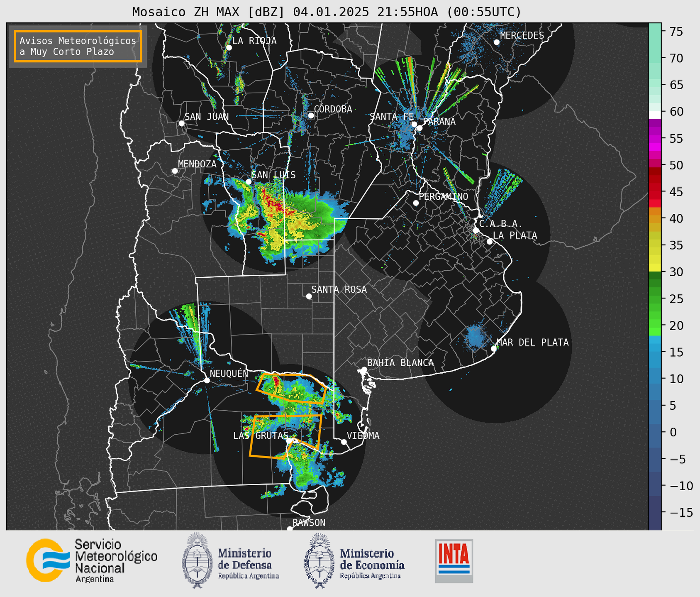
Task: Click the LAS GRUTAS city label
Action: click(261, 436)
